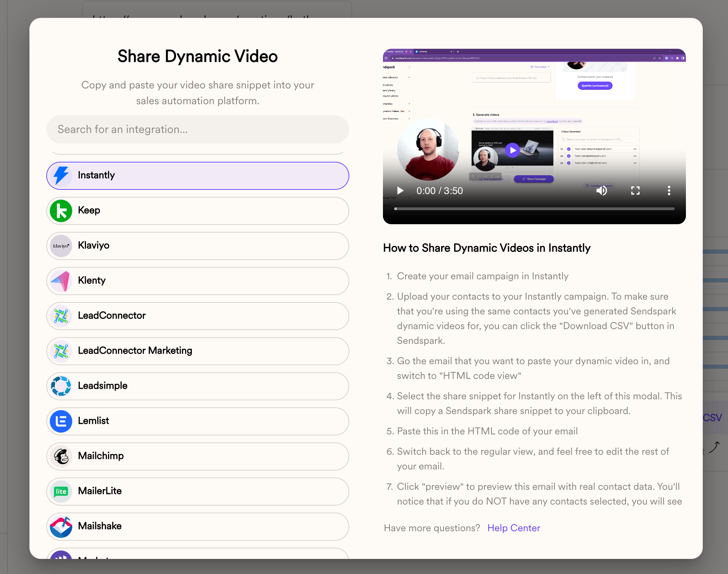Screen dimensions: 728x574
Task: Choose the Klenty integration row
Action: click(x=198, y=281)
